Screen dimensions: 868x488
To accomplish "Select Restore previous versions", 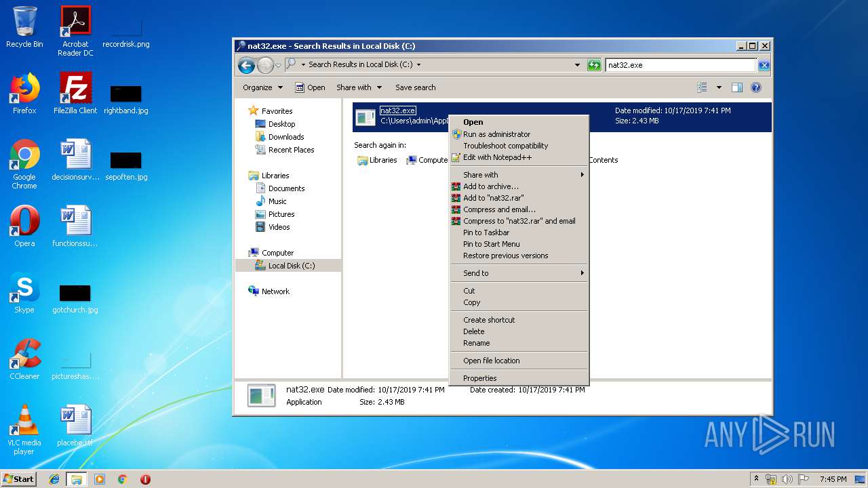I will pyautogui.click(x=519, y=256).
